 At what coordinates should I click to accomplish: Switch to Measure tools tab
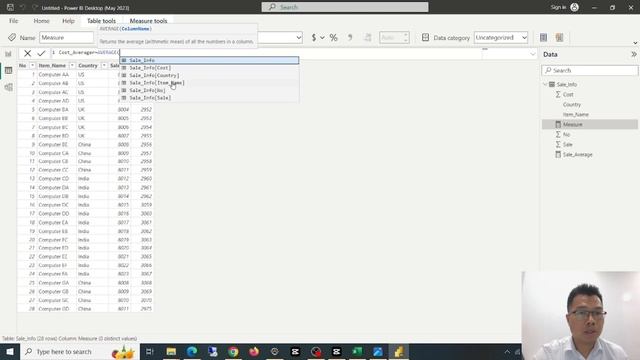point(149,21)
